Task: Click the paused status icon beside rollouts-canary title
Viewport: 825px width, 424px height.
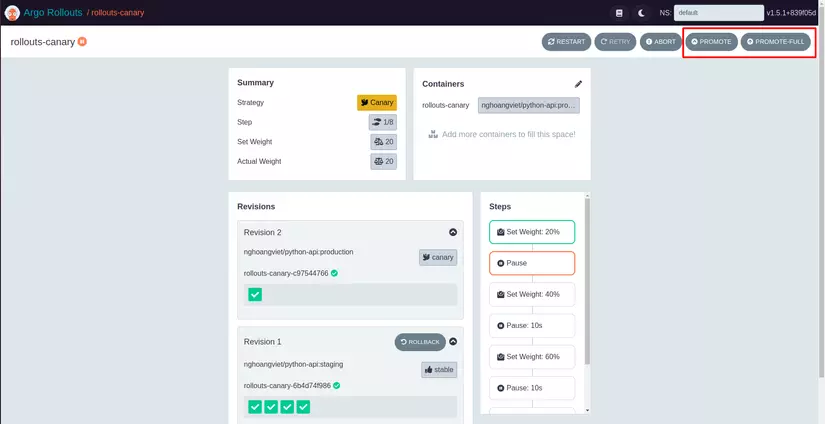Action: coord(82,42)
